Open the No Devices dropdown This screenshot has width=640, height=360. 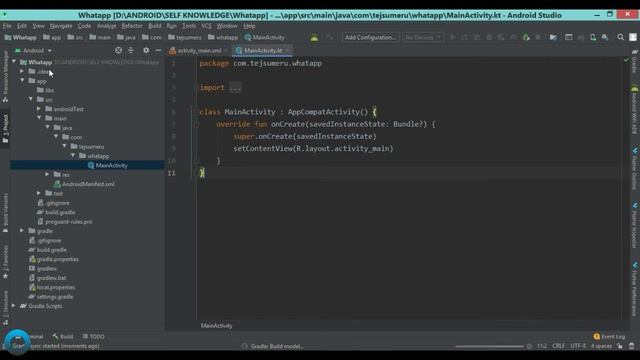pos(423,38)
